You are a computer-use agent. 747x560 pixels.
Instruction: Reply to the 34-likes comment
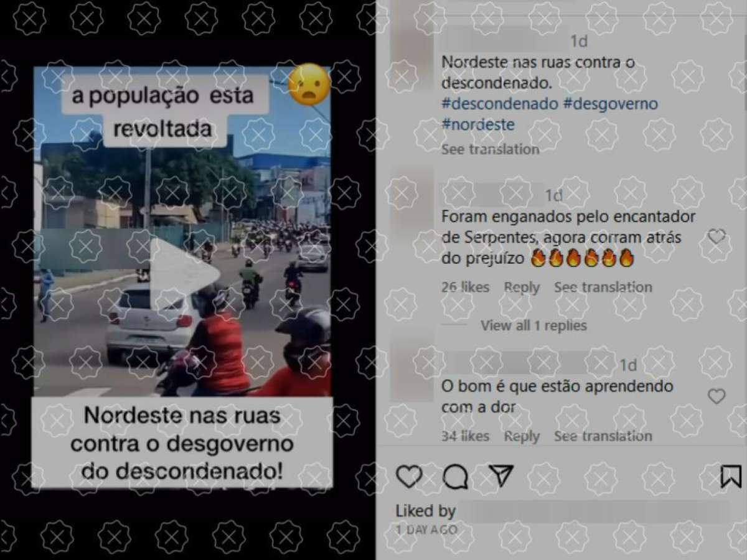(522, 436)
